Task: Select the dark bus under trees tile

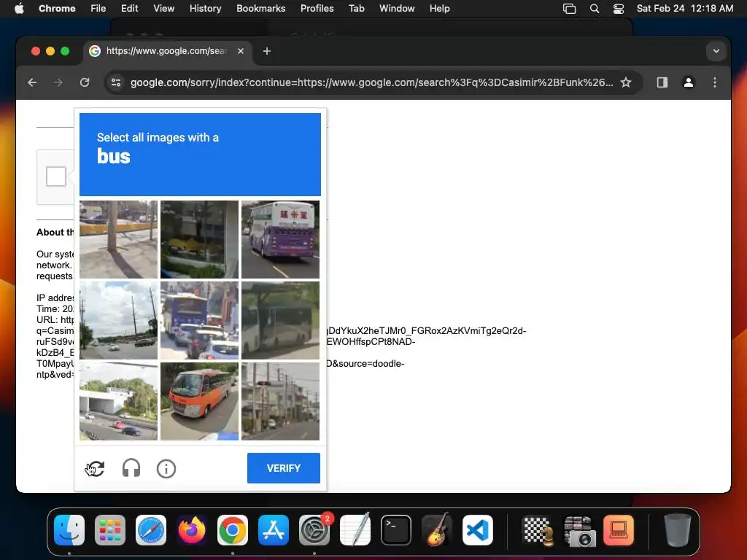Action: tap(280, 320)
